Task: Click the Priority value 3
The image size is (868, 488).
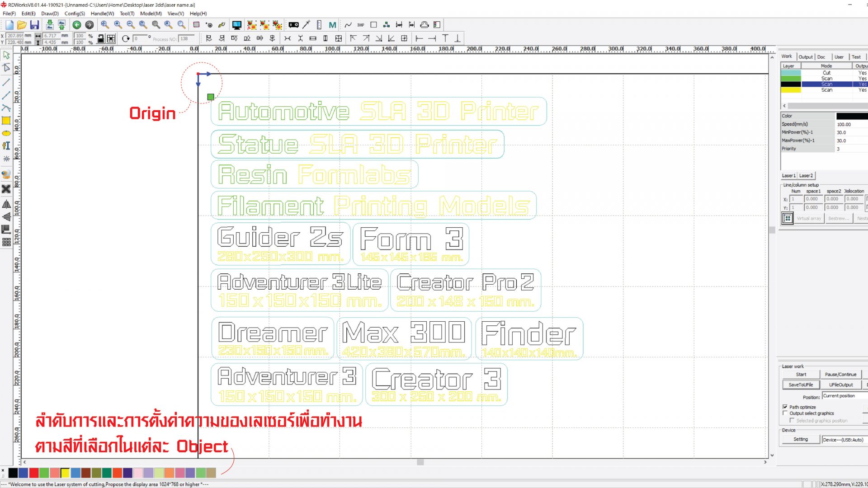Action: (x=852, y=149)
